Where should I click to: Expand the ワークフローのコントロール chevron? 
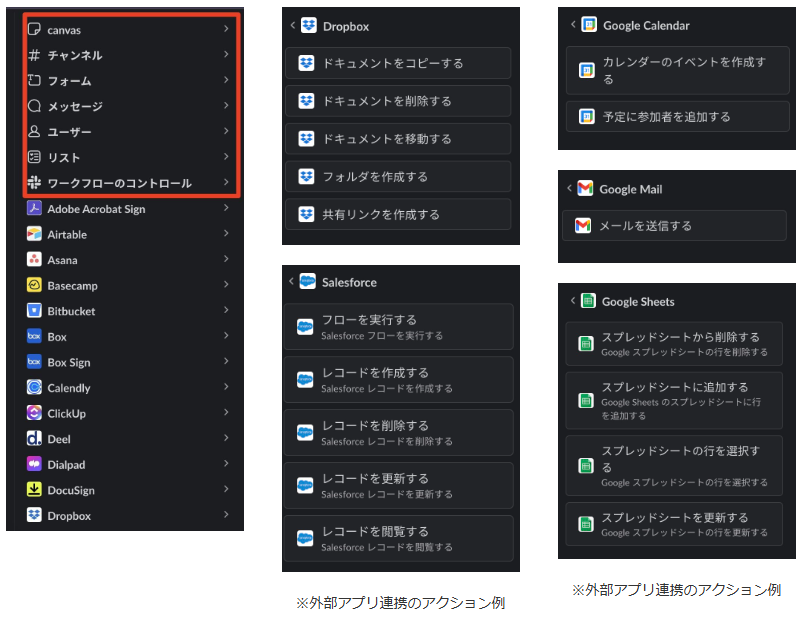click(226, 182)
